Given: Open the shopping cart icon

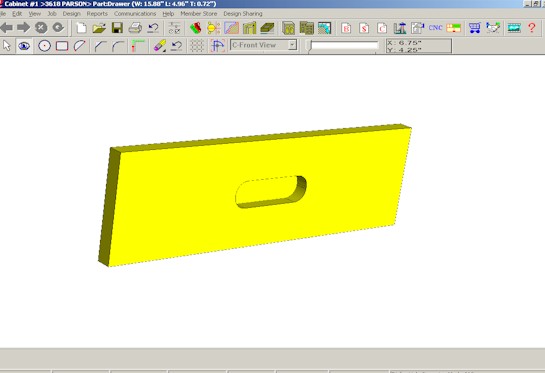Looking at the screenshot, I should (x=474, y=28).
